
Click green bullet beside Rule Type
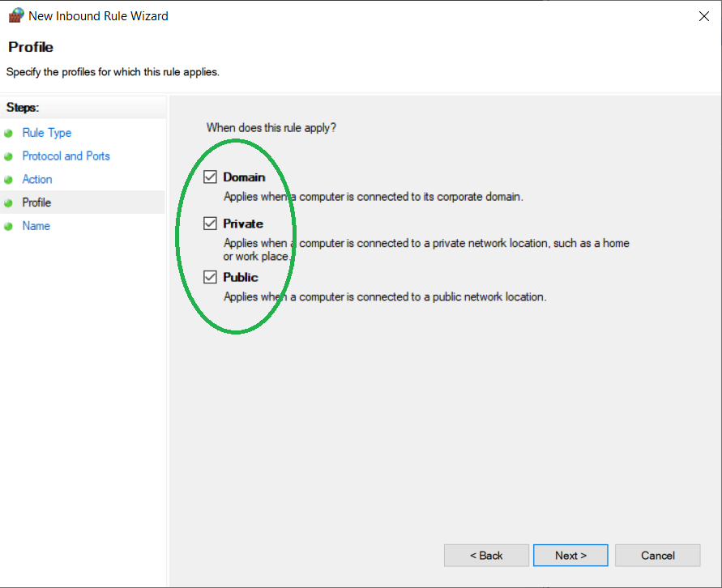point(9,134)
